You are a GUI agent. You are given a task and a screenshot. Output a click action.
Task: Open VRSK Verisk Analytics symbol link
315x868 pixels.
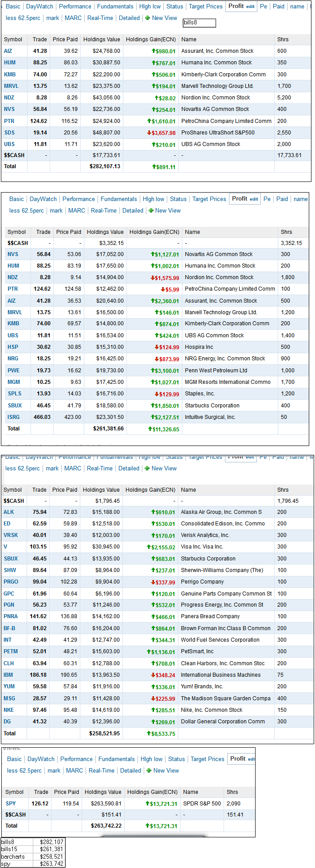pyautogui.click(x=11, y=535)
